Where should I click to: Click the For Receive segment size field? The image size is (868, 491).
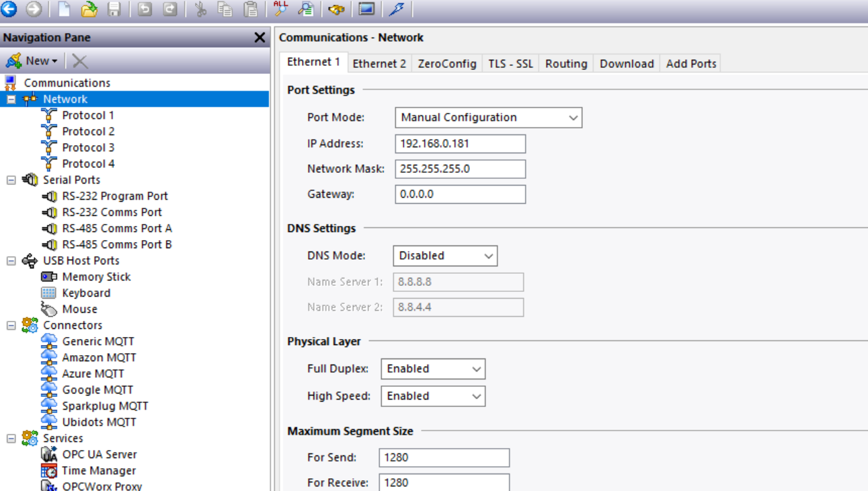(x=444, y=482)
